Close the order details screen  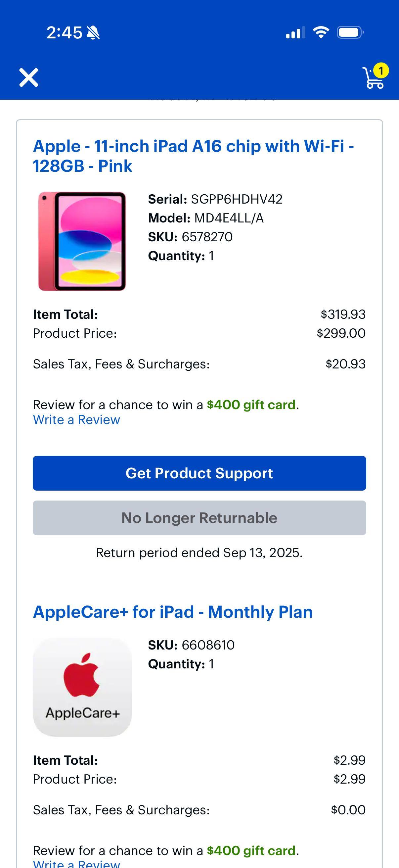(29, 78)
